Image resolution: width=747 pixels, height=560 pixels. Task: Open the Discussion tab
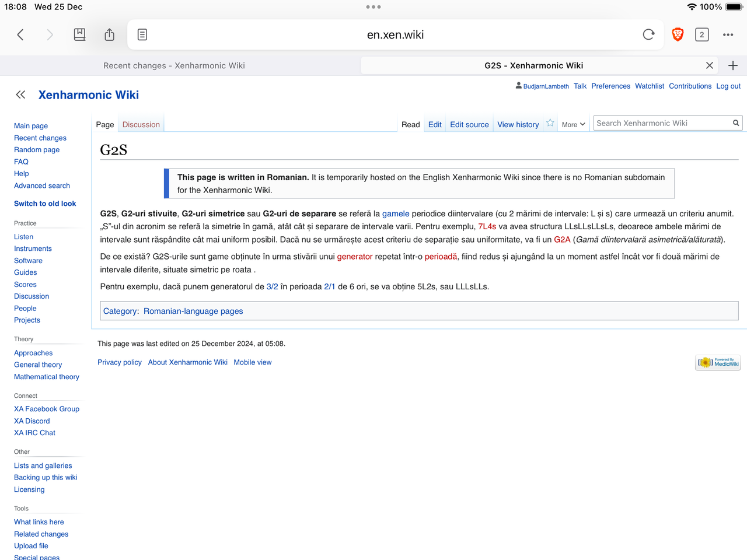(141, 124)
